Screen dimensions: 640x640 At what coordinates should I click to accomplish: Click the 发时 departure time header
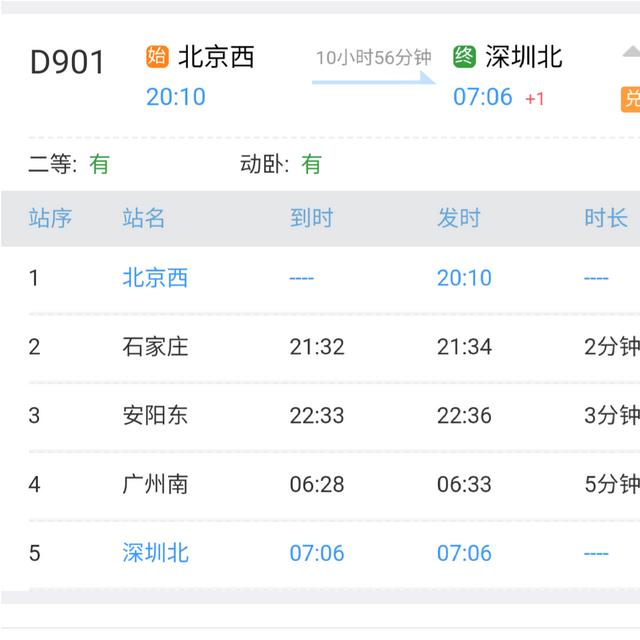(x=459, y=218)
